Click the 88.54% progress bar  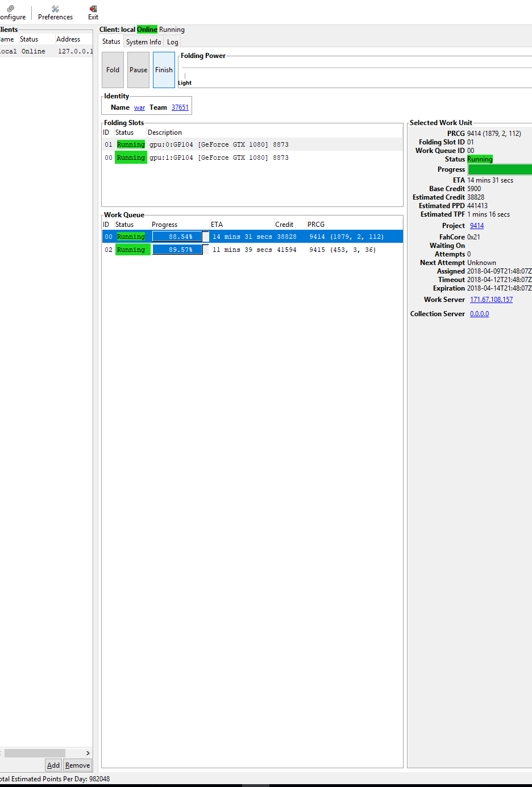coord(180,237)
